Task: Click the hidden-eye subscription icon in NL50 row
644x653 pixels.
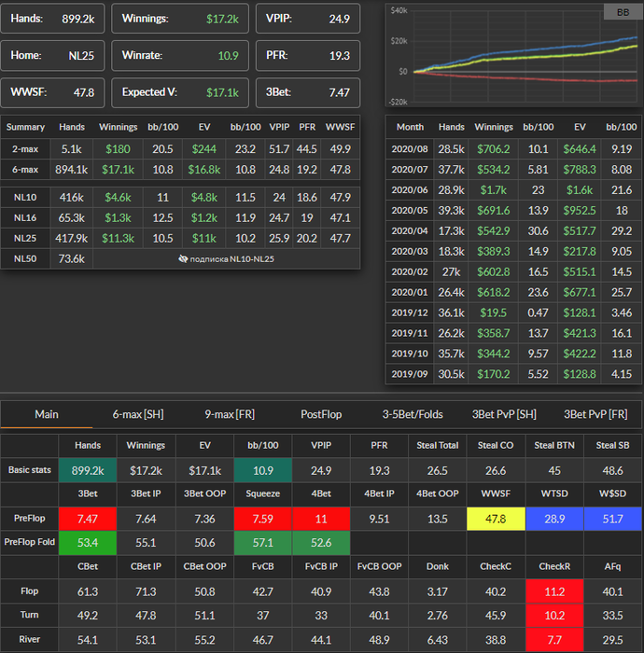Action: (183, 258)
